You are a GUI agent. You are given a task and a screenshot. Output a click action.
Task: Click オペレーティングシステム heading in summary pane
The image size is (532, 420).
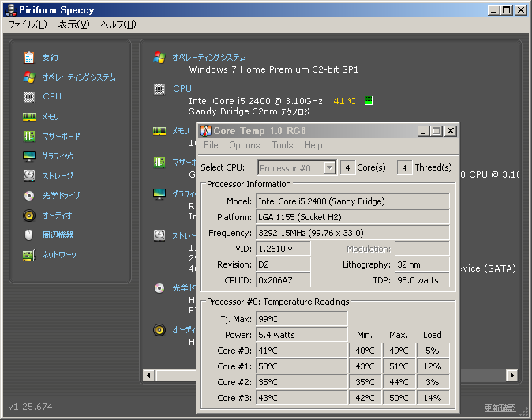(x=209, y=58)
